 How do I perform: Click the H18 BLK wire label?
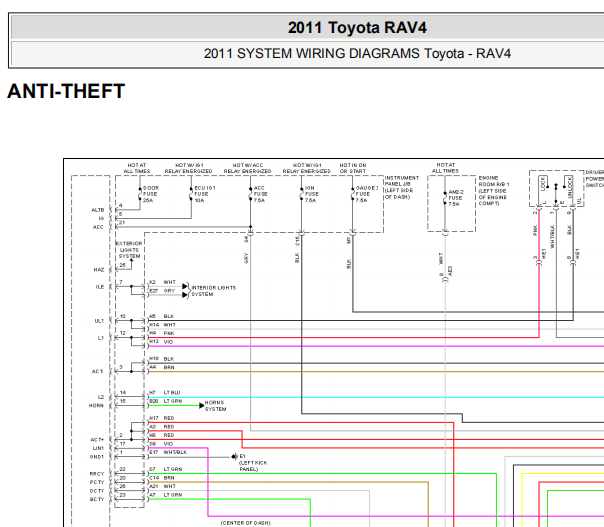[x=162, y=359]
